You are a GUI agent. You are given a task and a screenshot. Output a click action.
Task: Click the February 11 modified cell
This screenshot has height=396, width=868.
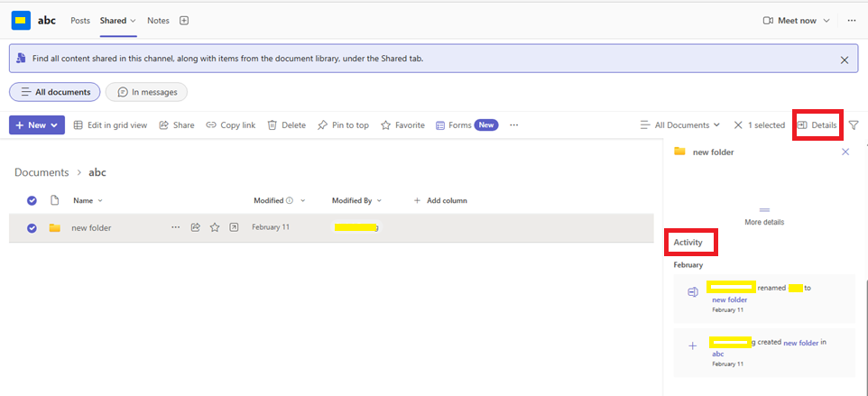click(271, 227)
